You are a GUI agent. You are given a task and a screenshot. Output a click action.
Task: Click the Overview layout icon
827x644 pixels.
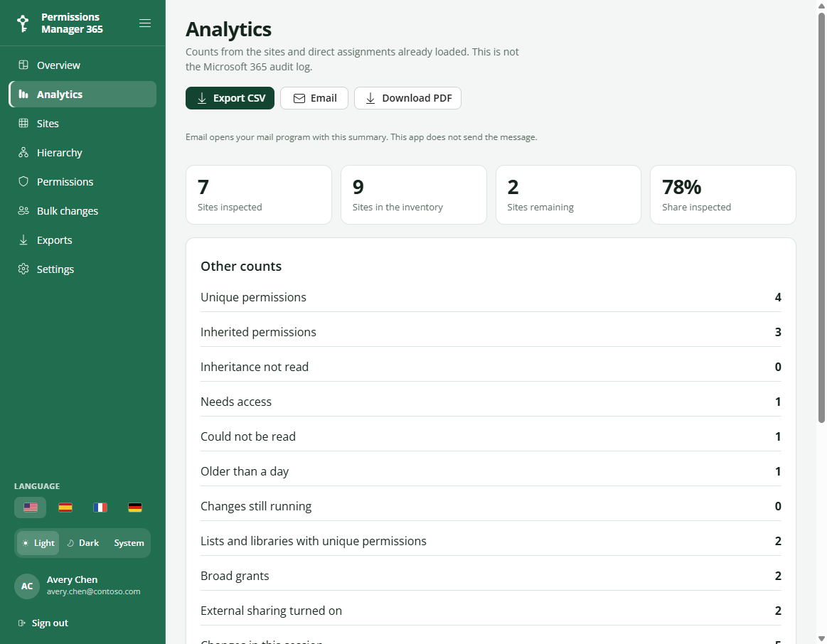[23, 65]
